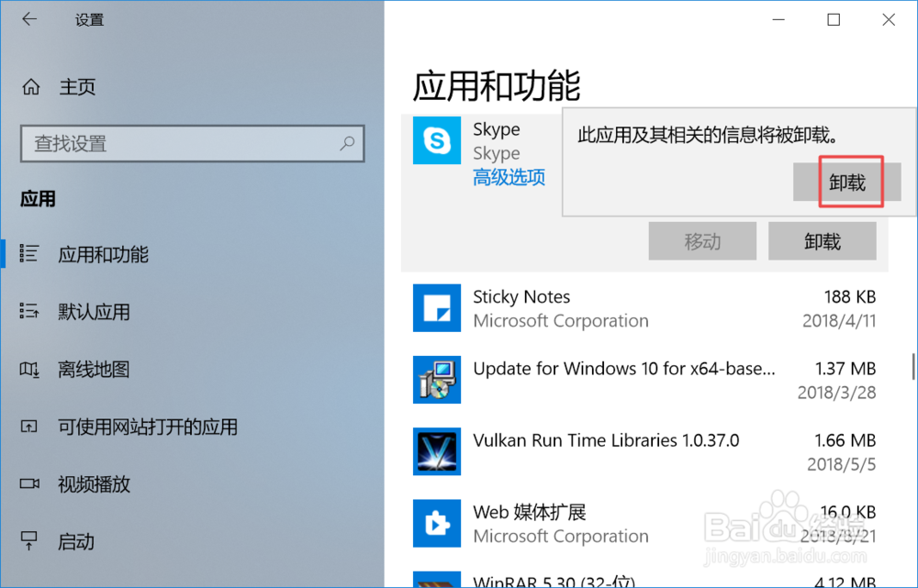Go back with the arrow icon

coord(29,19)
